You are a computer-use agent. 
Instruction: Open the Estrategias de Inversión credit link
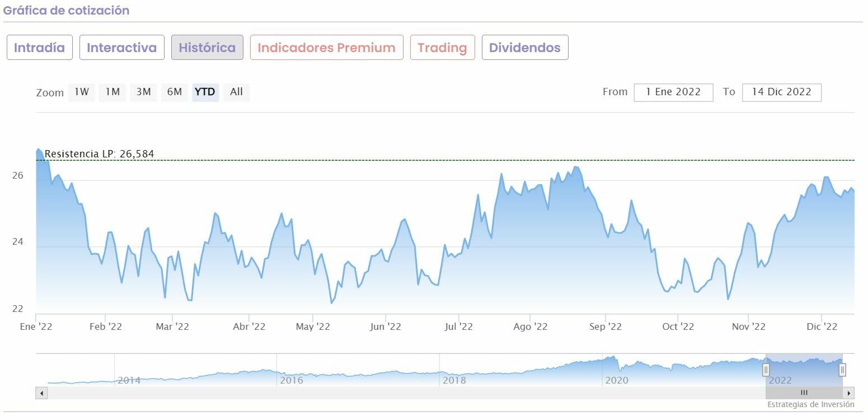click(x=810, y=404)
